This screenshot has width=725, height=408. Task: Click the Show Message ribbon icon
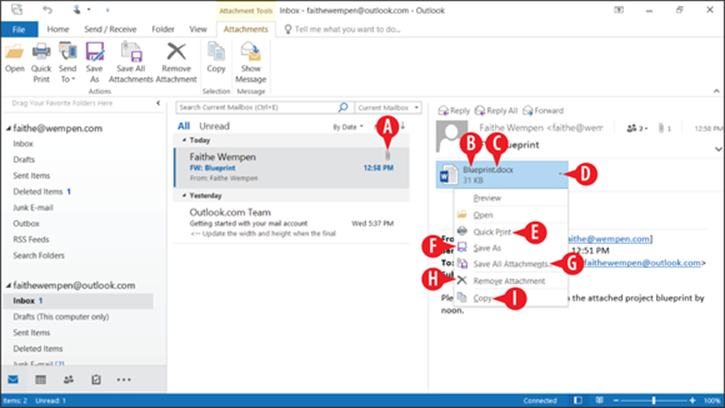point(251,62)
